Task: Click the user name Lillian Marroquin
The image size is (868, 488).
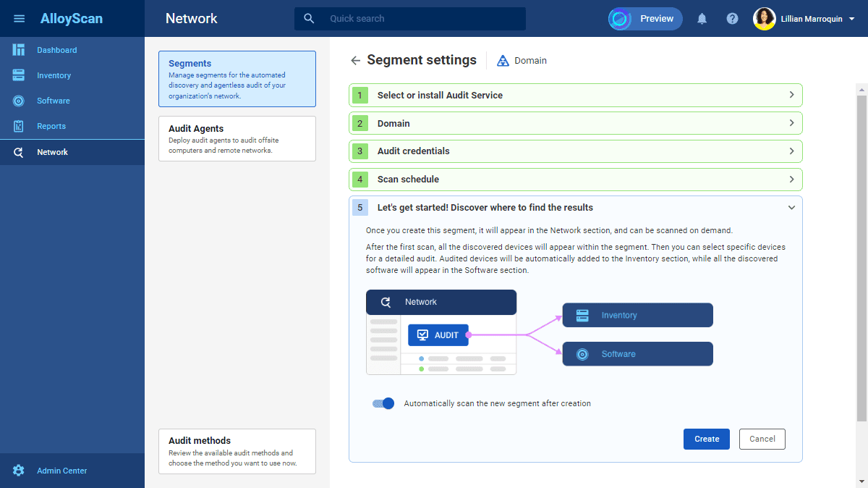Action: [812, 20]
